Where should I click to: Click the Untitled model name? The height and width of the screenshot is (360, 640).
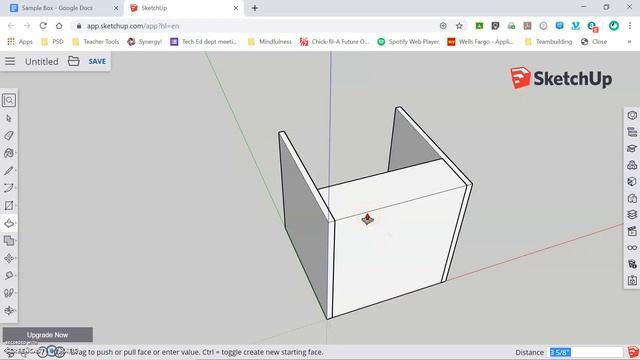click(x=42, y=62)
